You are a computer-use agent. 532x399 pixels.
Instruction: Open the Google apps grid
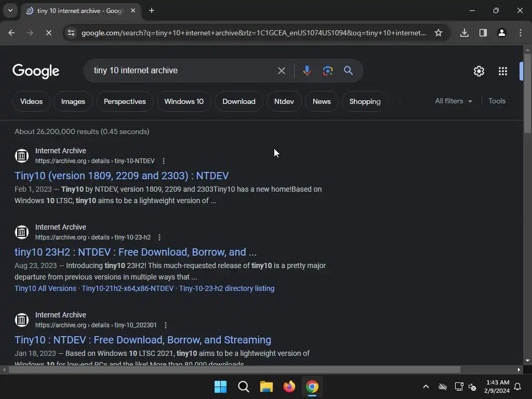click(502, 71)
